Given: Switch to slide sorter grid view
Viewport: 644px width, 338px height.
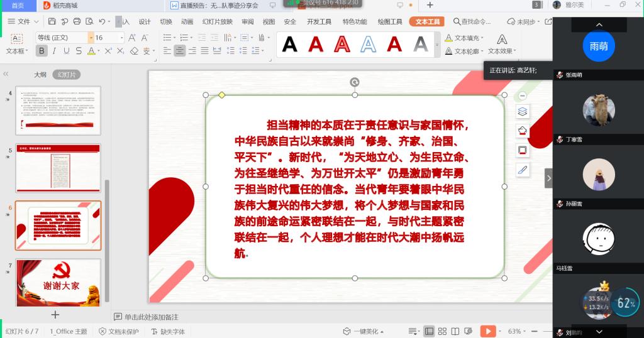Looking at the screenshot, I should click(442, 331).
